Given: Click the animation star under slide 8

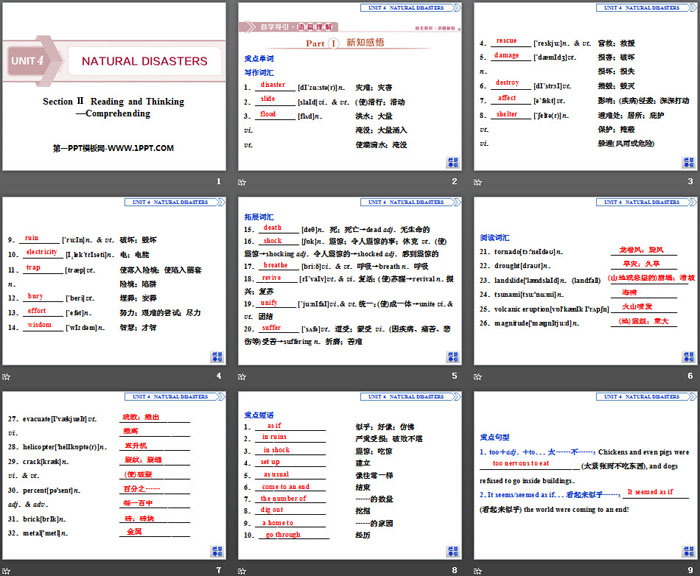Looking at the screenshot, I should coord(244,570).
